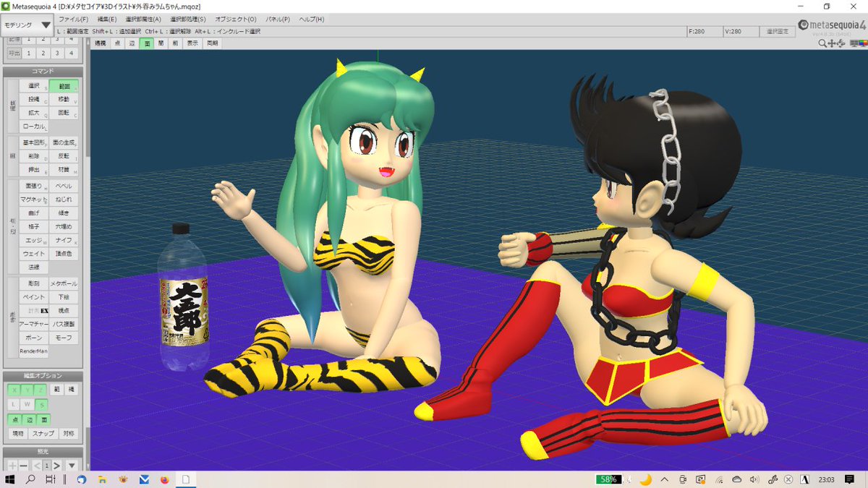Choose the 穴埋め (Fill hole) tool

[64, 227]
